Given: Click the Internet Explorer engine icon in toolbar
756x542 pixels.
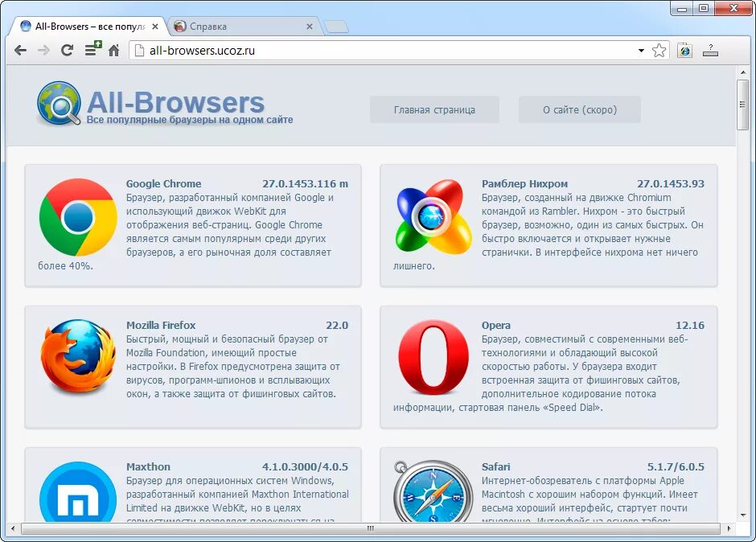Looking at the screenshot, I should click(x=684, y=50).
